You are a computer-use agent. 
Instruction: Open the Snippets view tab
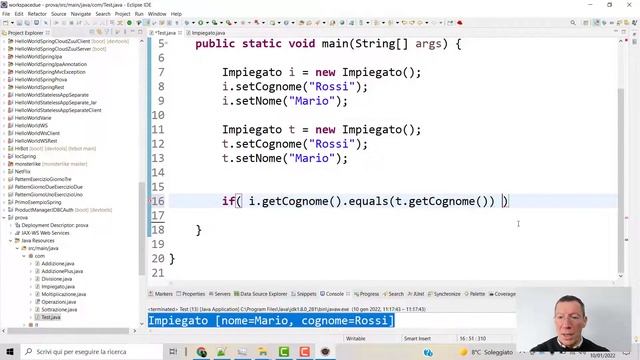coord(304,294)
